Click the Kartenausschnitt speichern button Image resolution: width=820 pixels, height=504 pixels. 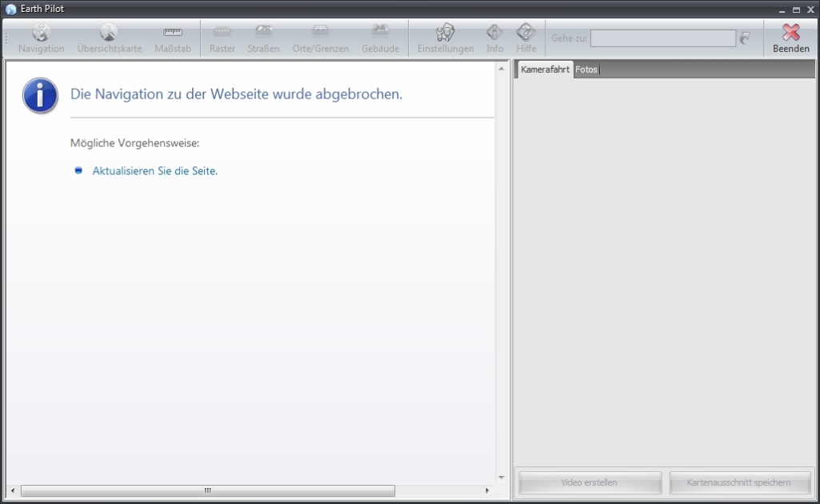point(738,482)
